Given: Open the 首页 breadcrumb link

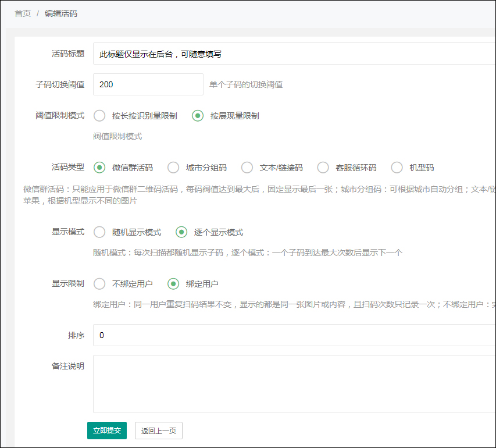Looking at the screenshot, I should pos(22,13).
